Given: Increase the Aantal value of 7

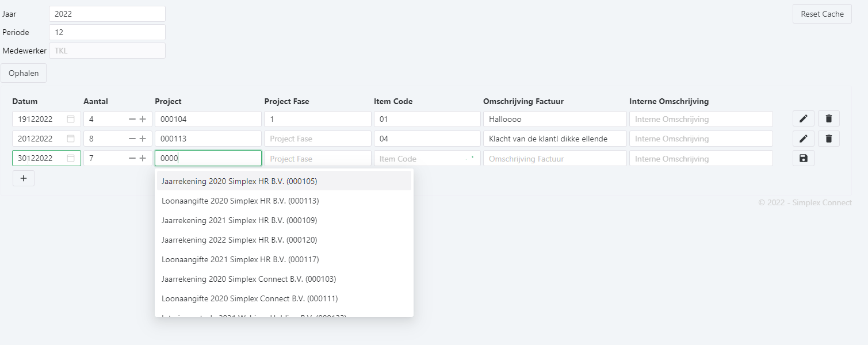Looking at the screenshot, I should (x=143, y=158).
